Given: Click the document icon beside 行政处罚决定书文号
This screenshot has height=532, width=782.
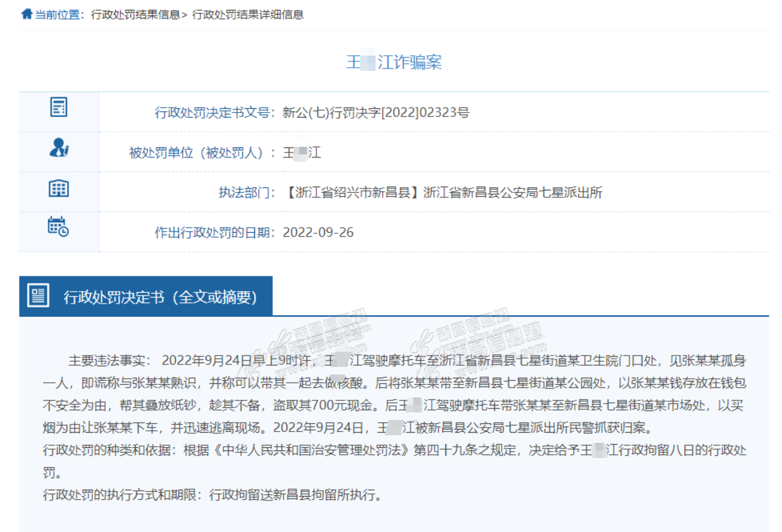Looking at the screenshot, I should point(59,108).
